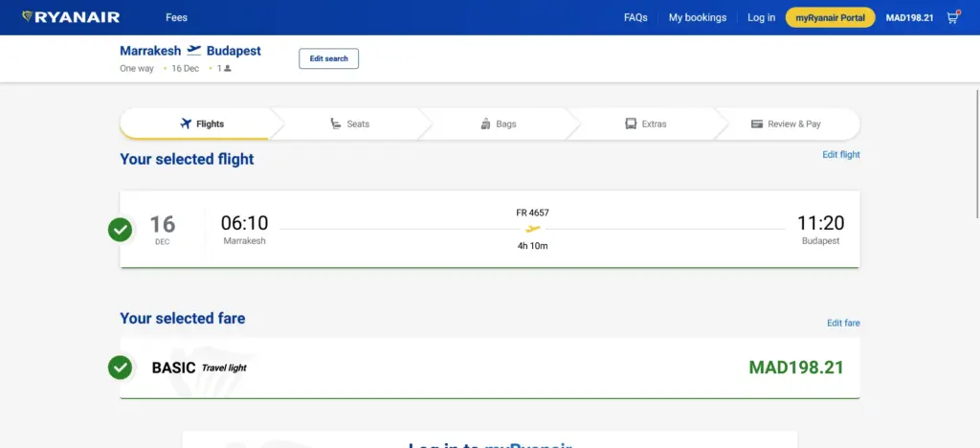Select the Extras step tab
The height and width of the screenshot is (448, 980).
pyautogui.click(x=646, y=123)
